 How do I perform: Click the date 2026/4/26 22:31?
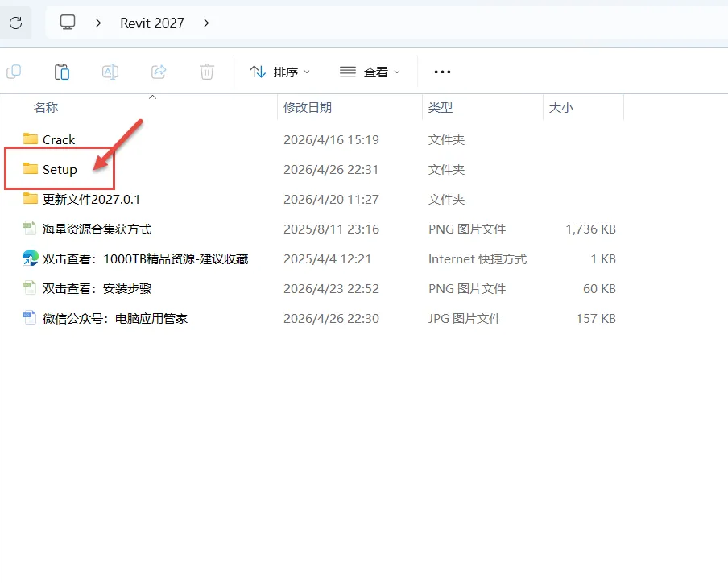coord(331,170)
